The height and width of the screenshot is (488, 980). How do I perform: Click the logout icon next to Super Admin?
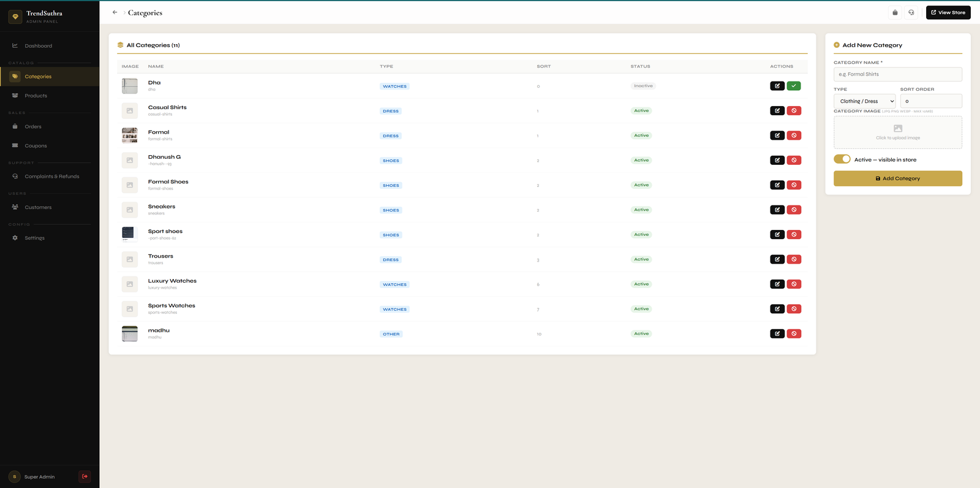pyautogui.click(x=85, y=476)
